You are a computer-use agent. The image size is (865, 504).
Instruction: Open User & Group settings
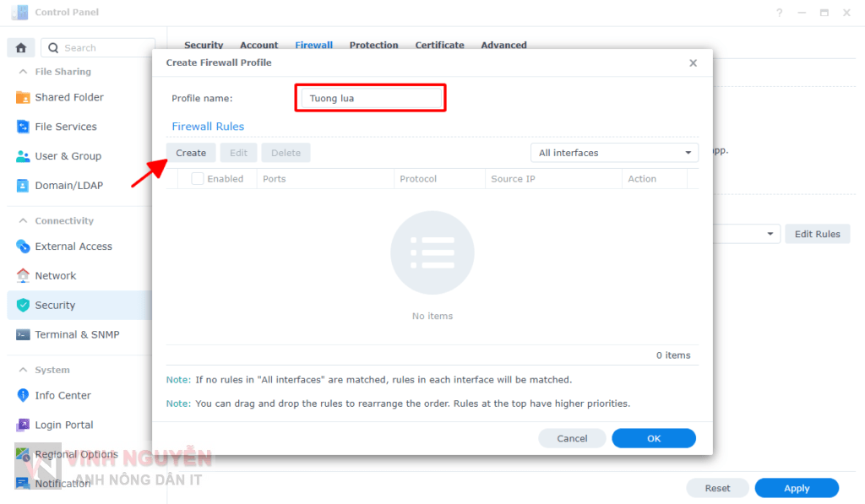[x=68, y=156]
